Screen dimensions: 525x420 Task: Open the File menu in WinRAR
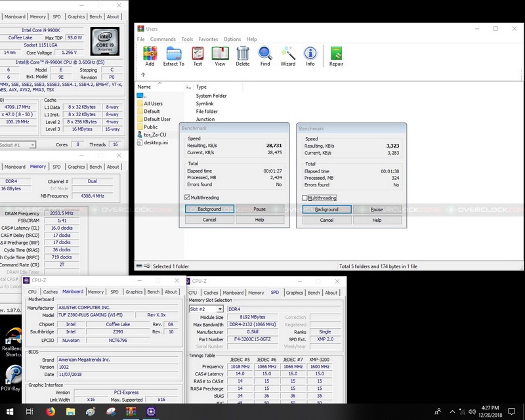coord(140,39)
